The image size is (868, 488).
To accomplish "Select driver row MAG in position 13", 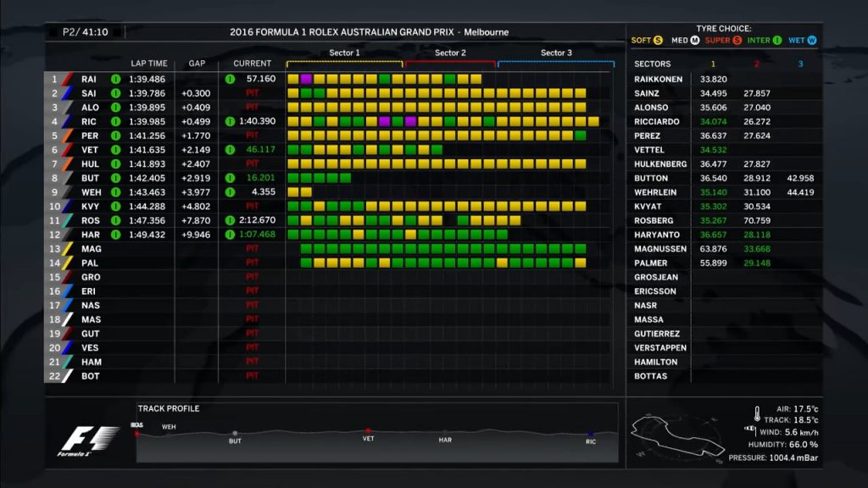I will [x=330, y=249].
